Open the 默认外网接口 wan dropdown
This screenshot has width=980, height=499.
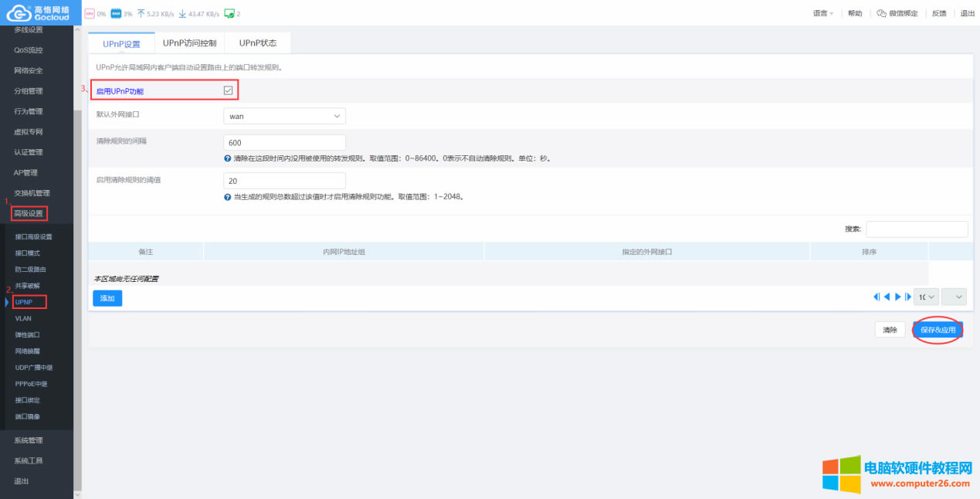[x=284, y=115]
